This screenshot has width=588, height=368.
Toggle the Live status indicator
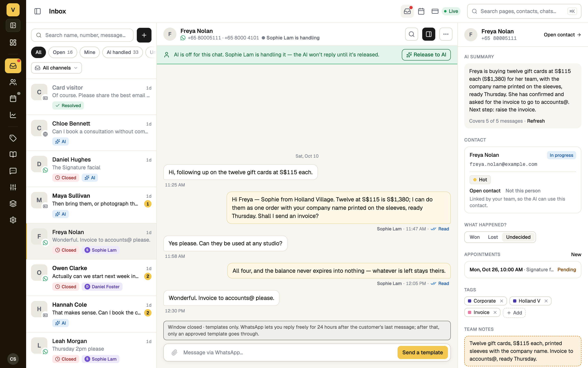pos(451,11)
